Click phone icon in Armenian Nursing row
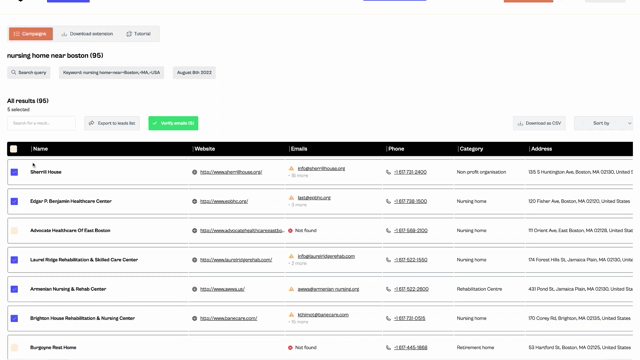This screenshot has width=640, height=360. (388, 289)
